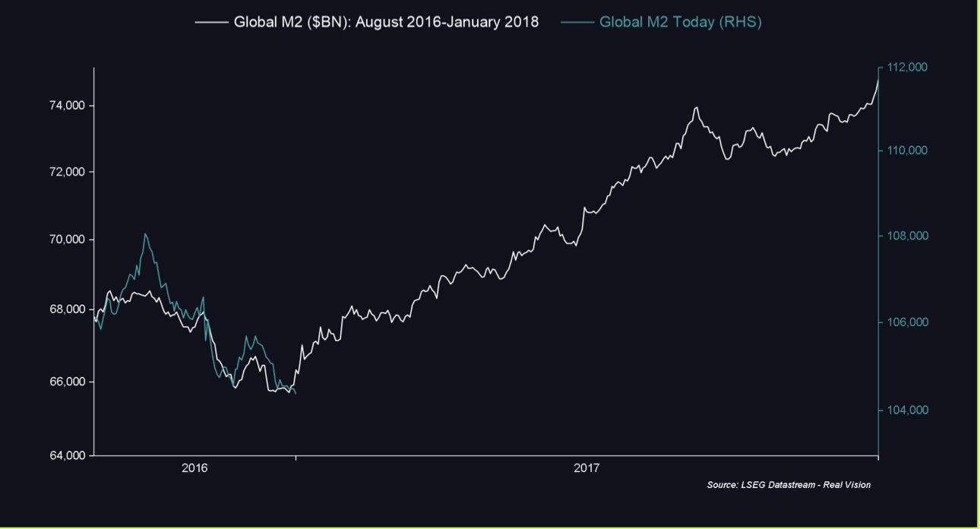Toggle the 'Global M2 ($BN): August 2016-January 2018' legend entry
This screenshot has width=980, height=529.
[x=386, y=22]
